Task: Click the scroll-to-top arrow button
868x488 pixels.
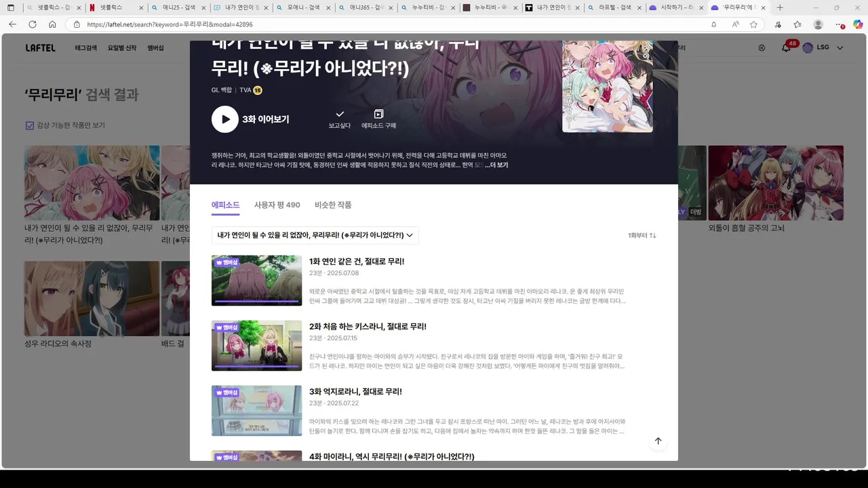Action: click(658, 441)
